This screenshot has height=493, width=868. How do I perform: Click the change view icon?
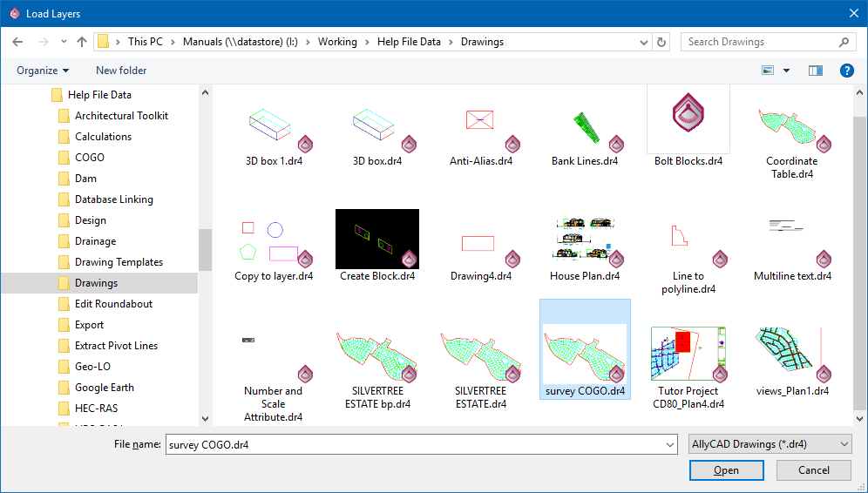pos(768,71)
